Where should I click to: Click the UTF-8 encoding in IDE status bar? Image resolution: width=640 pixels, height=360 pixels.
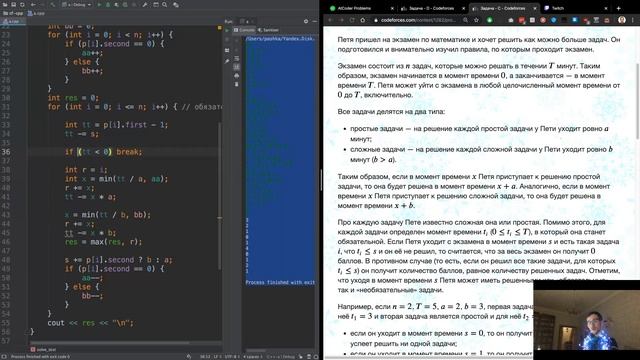tap(232, 357)
